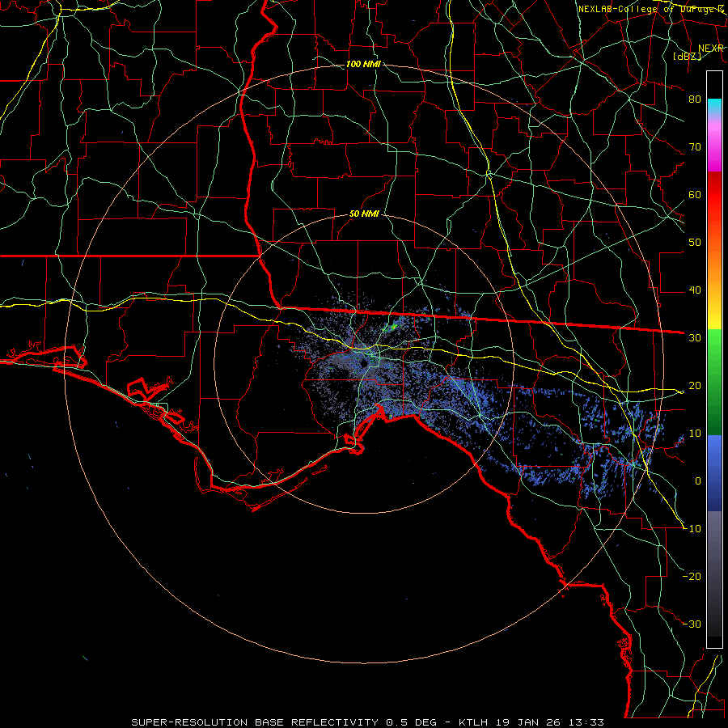Image resolution: width=728 pixels, height=728 pixels.
Task: Click the "60" value on the dBZ scale
Action: 695,195
